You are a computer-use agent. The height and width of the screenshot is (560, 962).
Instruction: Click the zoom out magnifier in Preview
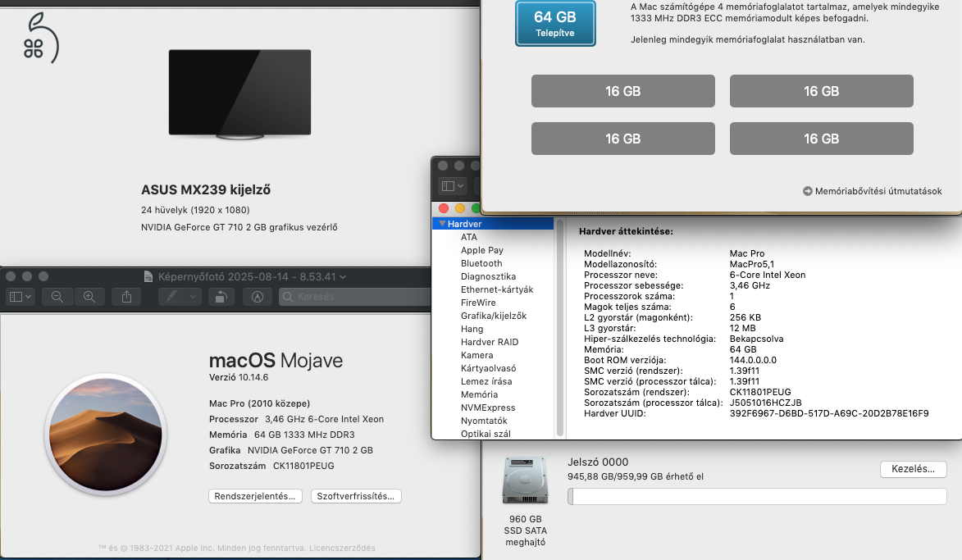coord(57,297)
